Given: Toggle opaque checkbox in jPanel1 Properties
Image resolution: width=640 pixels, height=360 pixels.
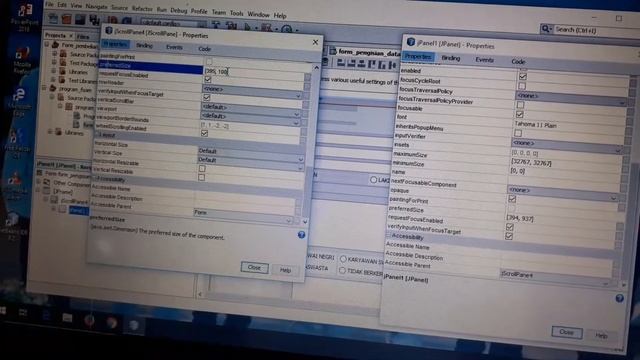Looking at the screenshot, I should 512,199.
